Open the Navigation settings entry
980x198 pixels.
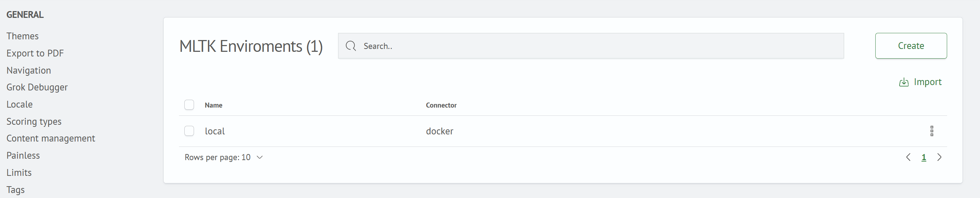29,70
